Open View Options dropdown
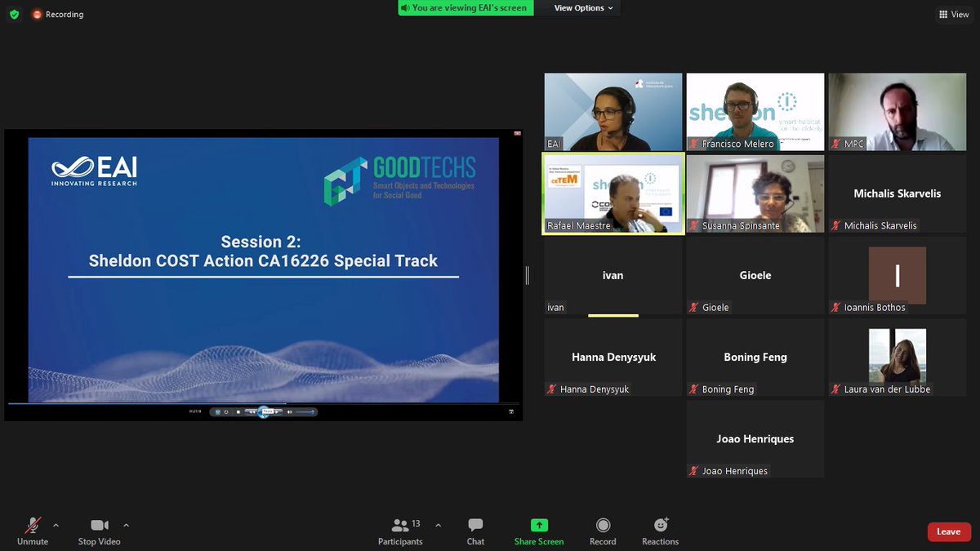The image size is (980, 551). pyautogui.click(x=583, y=8)
